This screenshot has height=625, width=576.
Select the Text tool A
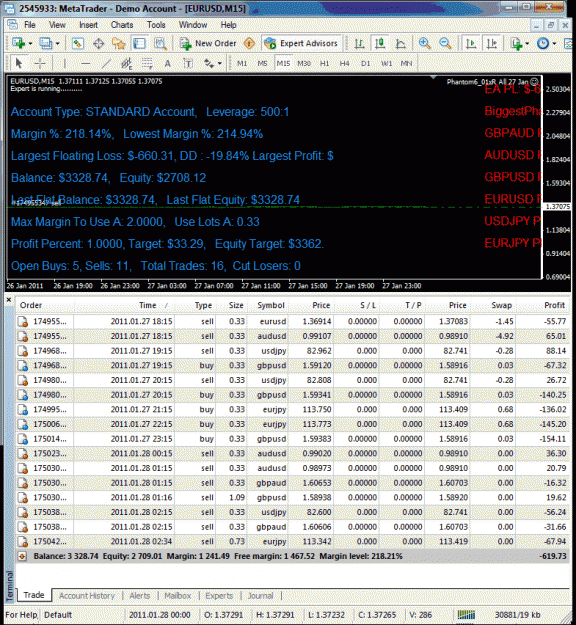[167, 63]
